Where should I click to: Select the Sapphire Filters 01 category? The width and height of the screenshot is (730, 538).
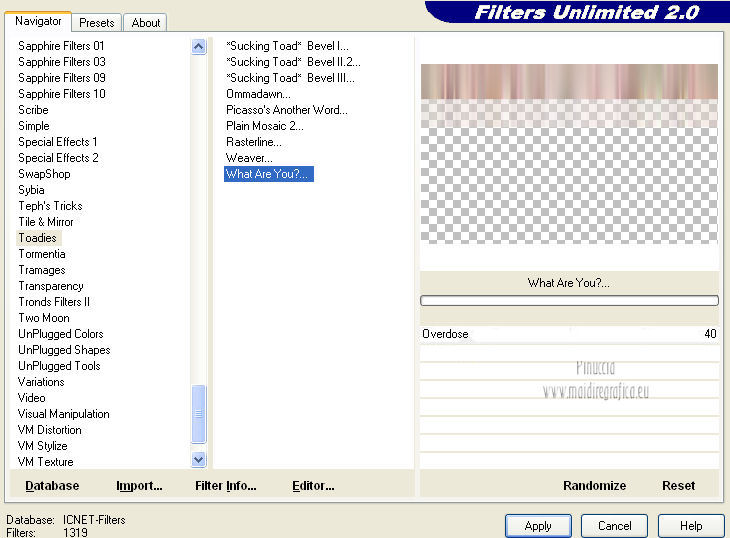(61, 46)
